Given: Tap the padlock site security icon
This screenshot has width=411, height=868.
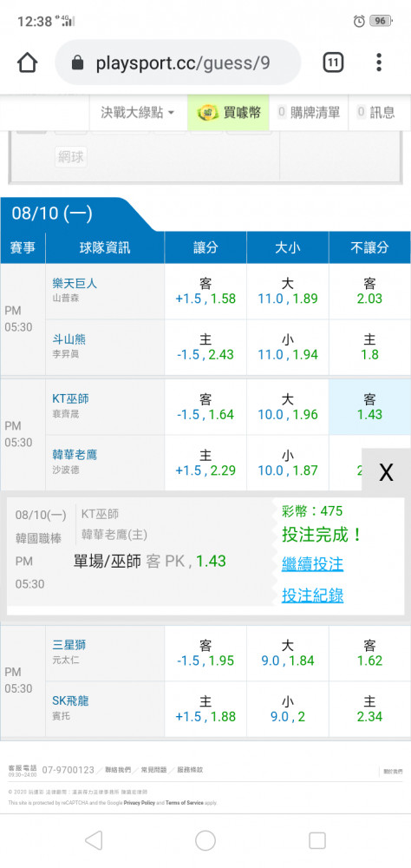Looking at the screenshot, I should [x=78, y=63].
